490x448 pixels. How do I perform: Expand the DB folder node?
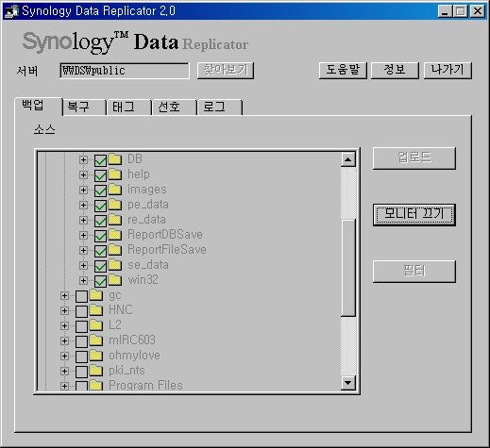[x=83, y=159]
